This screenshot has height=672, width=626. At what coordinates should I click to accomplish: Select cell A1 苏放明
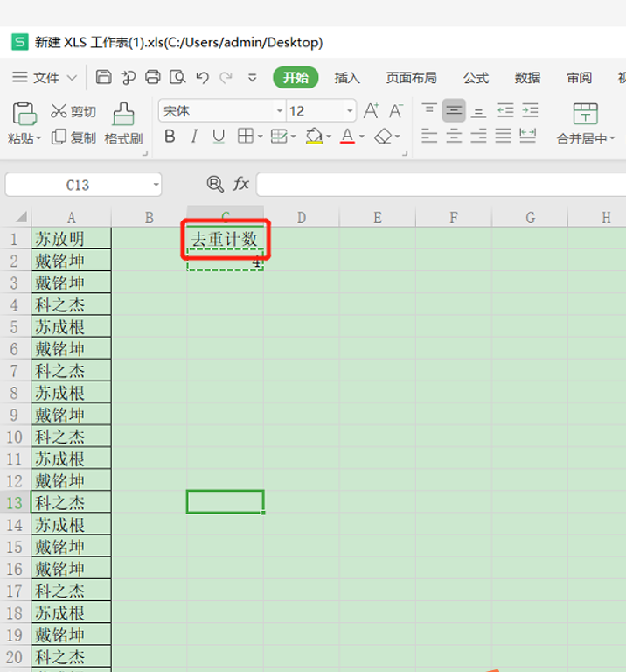tap(72, 238)
